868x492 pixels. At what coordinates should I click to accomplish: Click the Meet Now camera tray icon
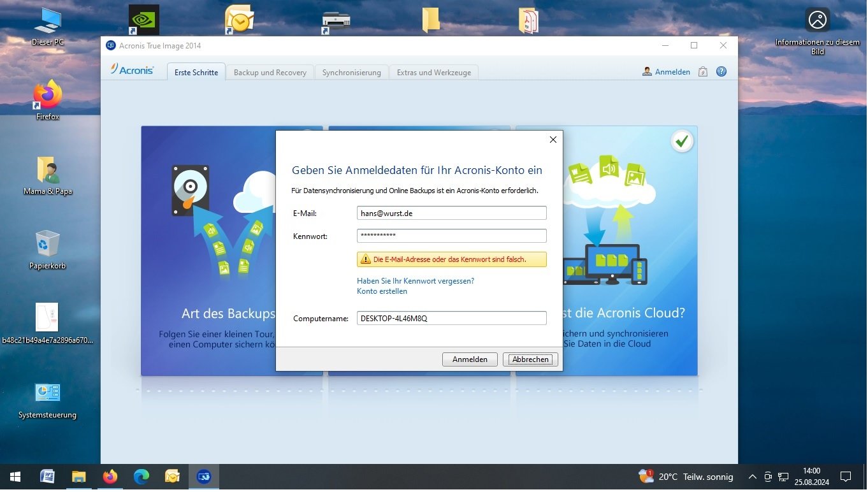point(768,477)
